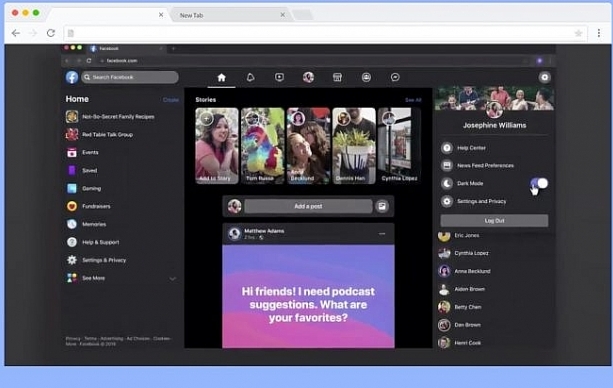Expand the See More chevron
Viewport: 613px width, 388px height.
172,278
